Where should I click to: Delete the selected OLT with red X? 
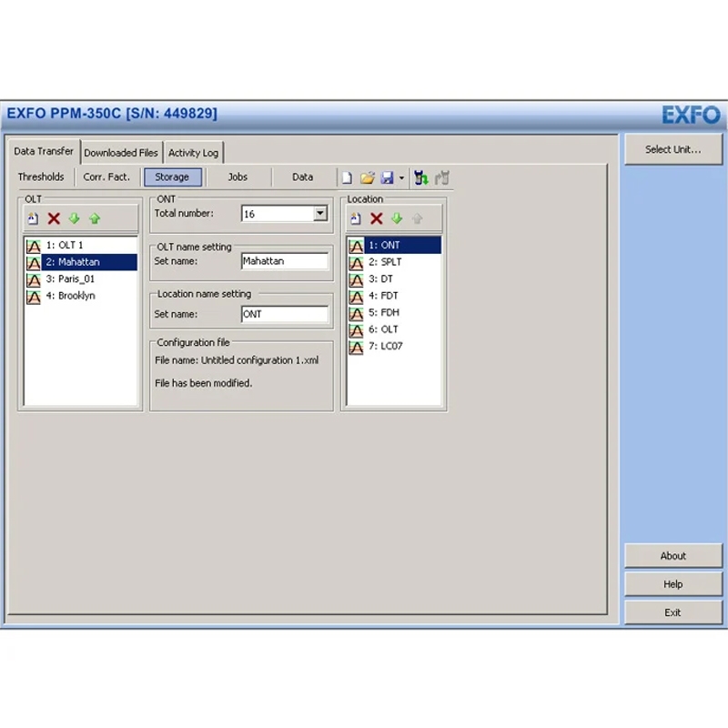[54, 218]
